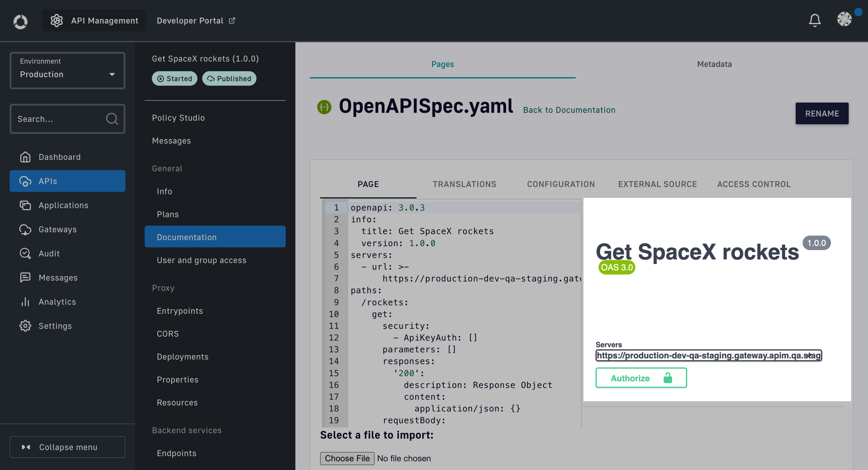Click the API Management gear icon
Screen dimensions: 868x470
point(57,21)
